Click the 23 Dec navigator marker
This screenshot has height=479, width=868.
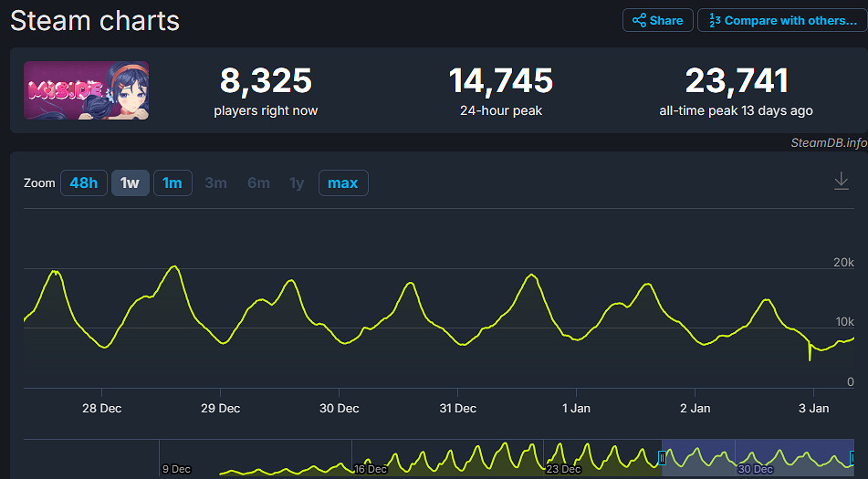pyautogui.click(x=563, y=469)
